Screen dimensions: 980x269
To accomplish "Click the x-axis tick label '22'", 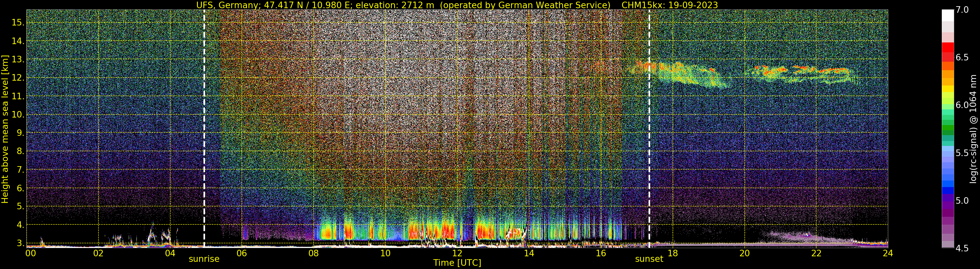I will pyautogui.click(x=816, y=253).
